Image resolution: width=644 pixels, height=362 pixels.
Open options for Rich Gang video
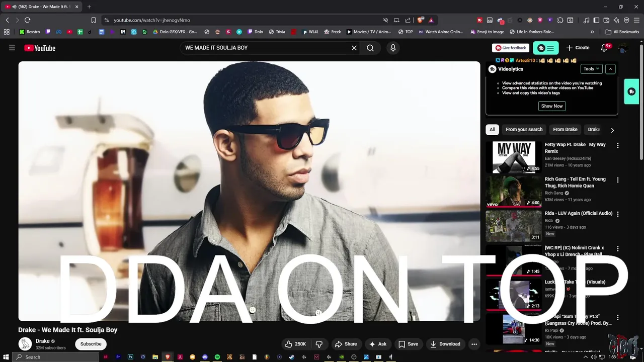618,179
